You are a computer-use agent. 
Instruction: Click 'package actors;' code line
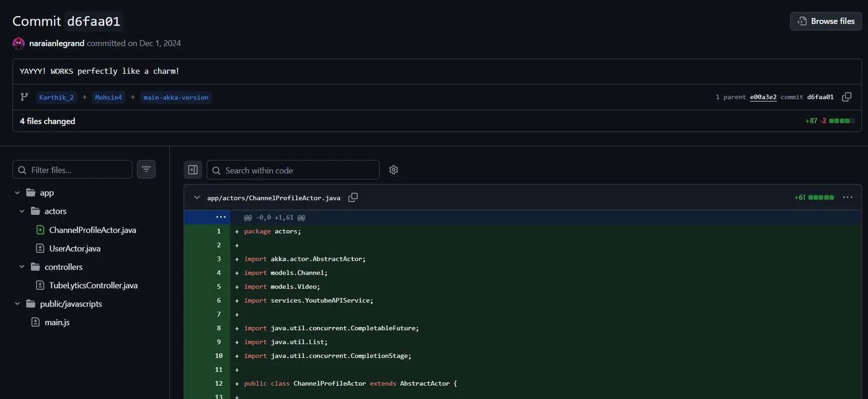pyautogui.click(x=272, y=231)
